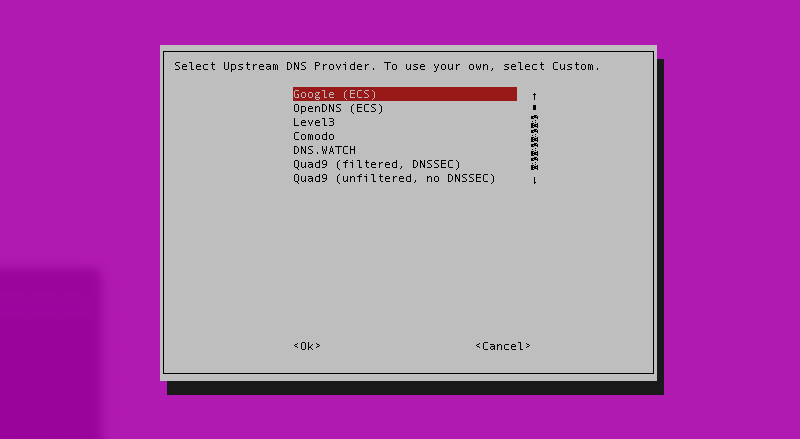This screenshot has height=439, width=800.
Task: Click the darker purple rectangle at bottom-left
Action: click(x=50, y=350)
